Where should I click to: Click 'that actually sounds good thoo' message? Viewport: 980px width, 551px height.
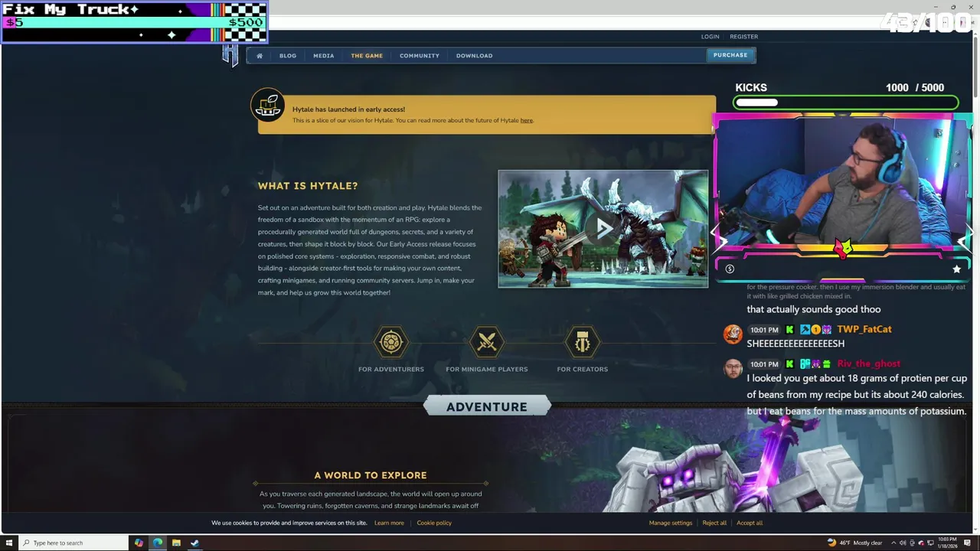point(814,309)
